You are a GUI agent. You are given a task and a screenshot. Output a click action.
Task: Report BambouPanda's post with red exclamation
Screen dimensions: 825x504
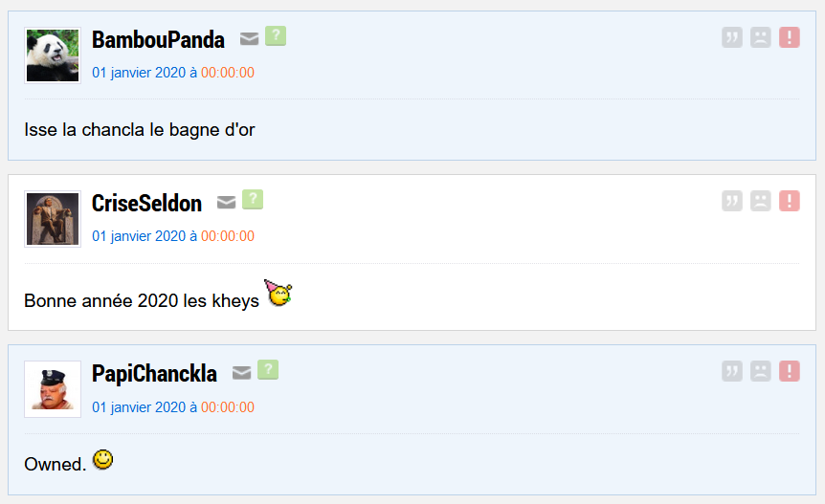790,37
